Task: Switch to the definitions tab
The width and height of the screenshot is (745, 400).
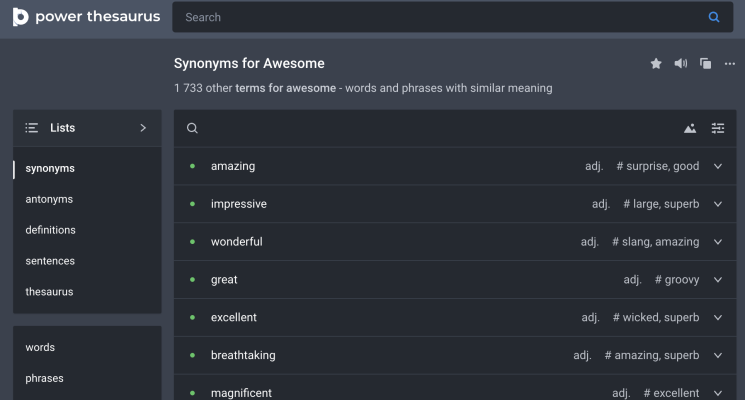Action: point(50,230)
